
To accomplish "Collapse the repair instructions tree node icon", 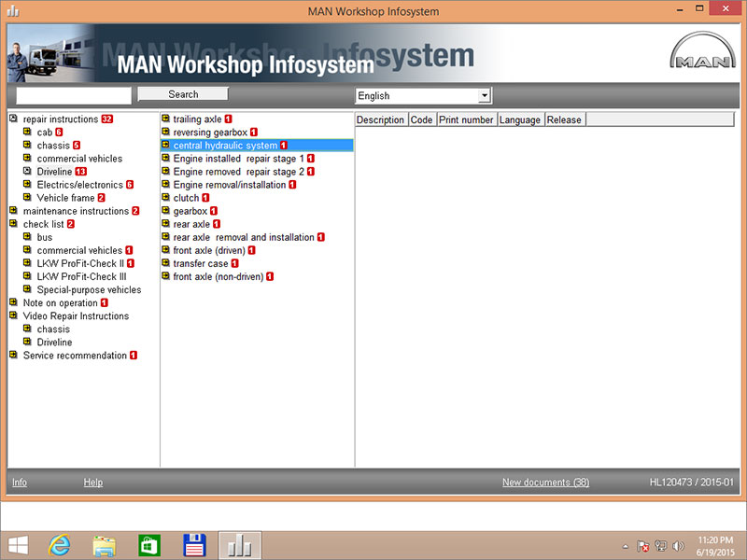I will click(13, 119).
